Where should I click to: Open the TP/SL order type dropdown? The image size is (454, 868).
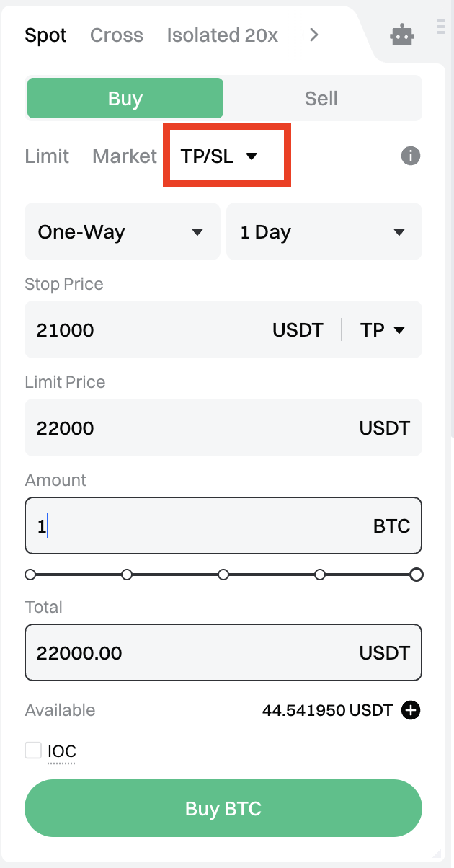click(x=220, y=156)
